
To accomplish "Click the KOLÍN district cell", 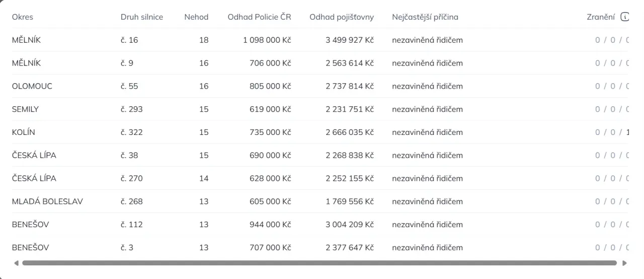I will pos(24,132).
